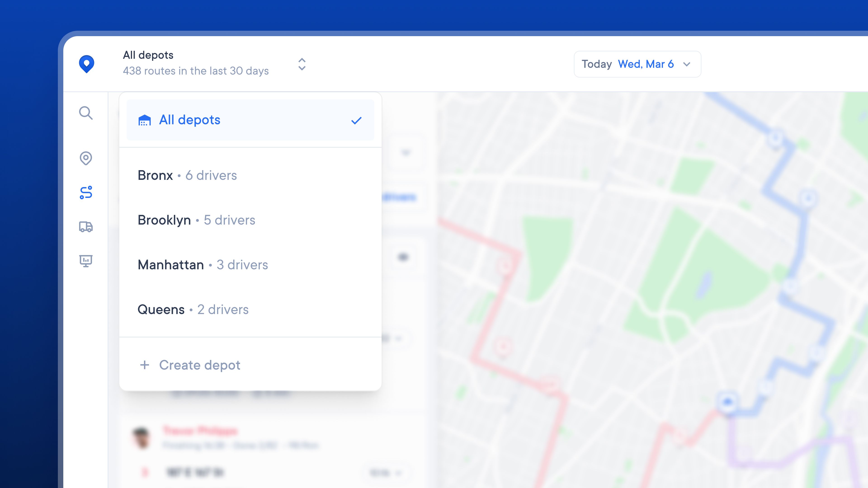Screen dimensions: 868x488
Task: Click the warehouse icon beside All depots
Action: pyautogui.click(x=145, y=120)
